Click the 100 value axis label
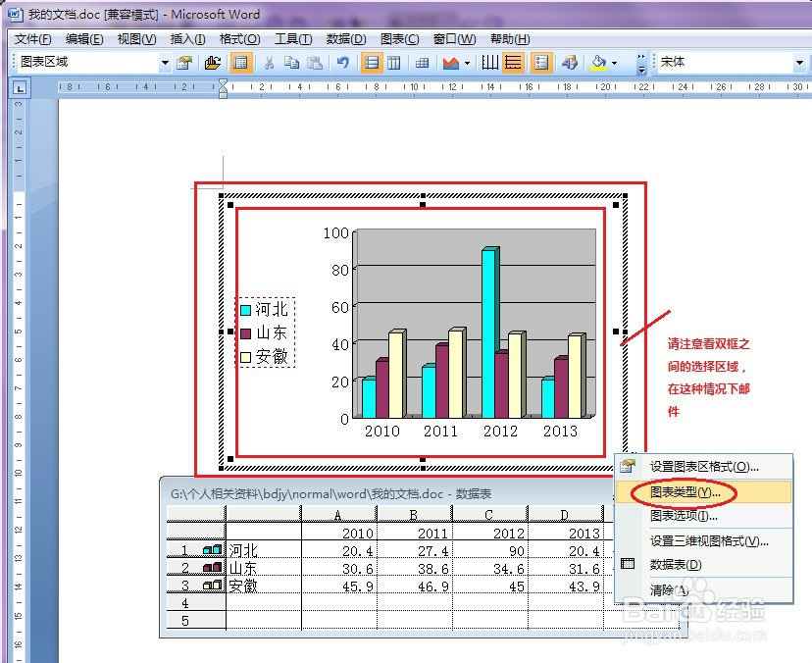 point(336,233)
